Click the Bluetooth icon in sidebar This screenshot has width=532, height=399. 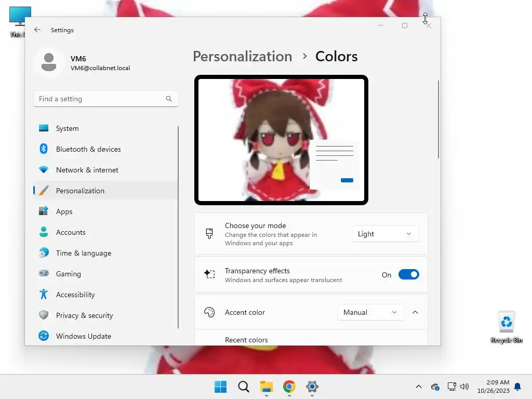click(x=44, y=149)
